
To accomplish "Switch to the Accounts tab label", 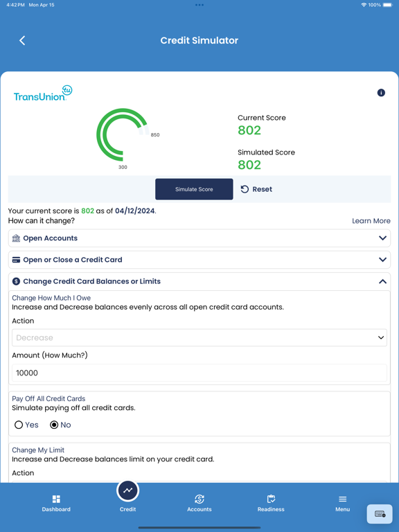I will tap(199, 509).
